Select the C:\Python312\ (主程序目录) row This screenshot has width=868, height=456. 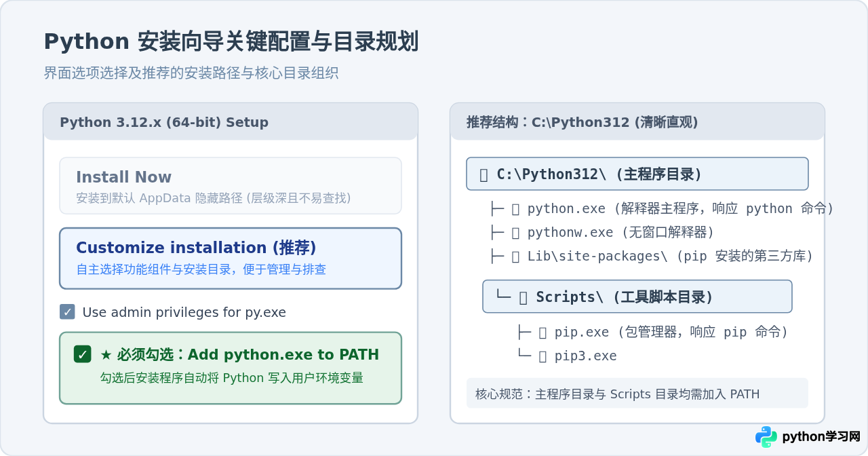(x=637, y=174)
